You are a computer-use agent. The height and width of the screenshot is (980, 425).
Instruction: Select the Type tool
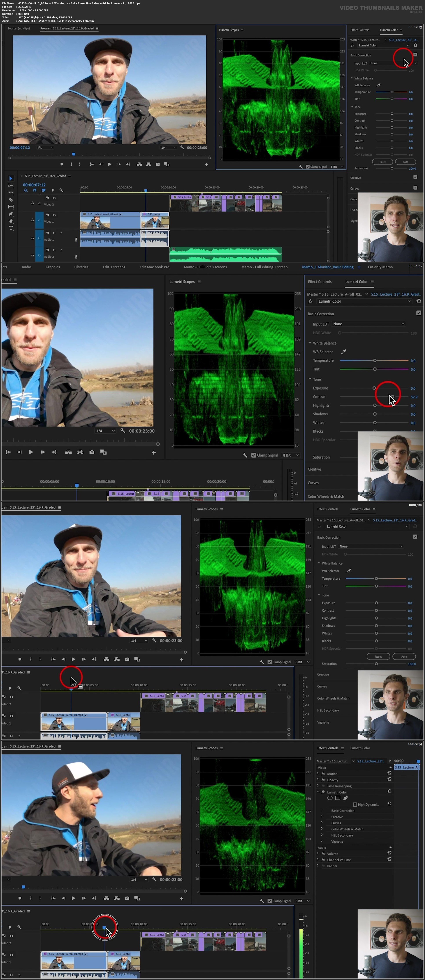[11, 228]
